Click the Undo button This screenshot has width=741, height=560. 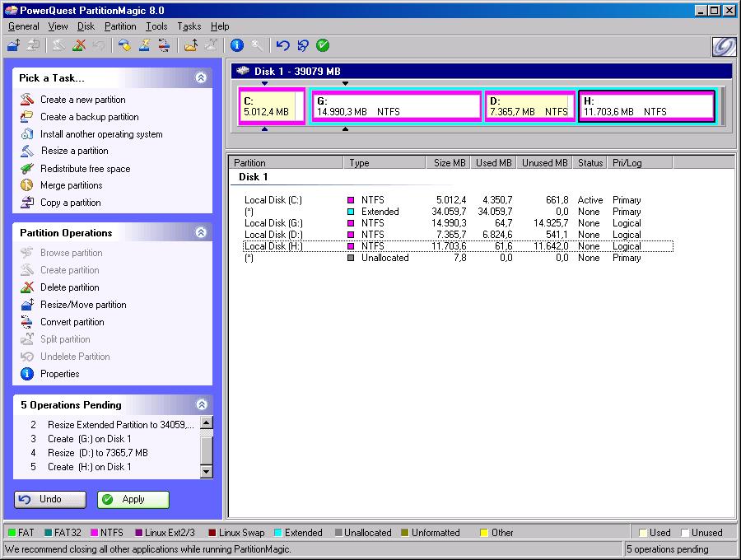click(x=50, y=500)
